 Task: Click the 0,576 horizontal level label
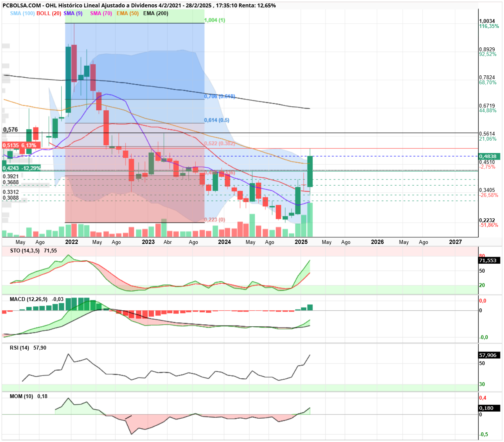click(x=10, y=130)
